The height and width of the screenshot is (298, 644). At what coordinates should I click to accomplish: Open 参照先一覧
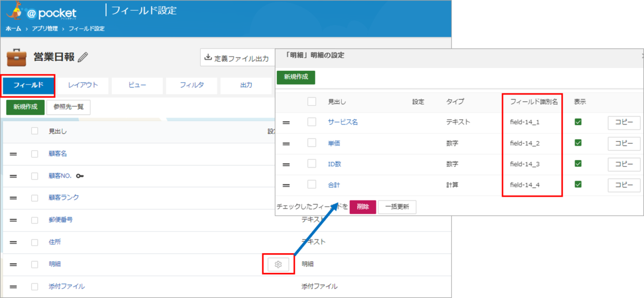pyautogui.click(x=68, y=107)
